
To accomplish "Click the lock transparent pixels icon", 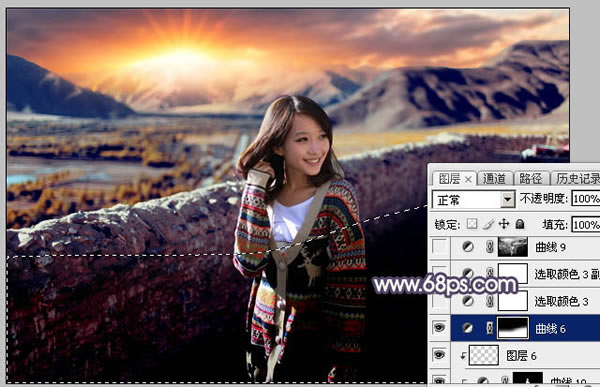I will tap(472, 224).
